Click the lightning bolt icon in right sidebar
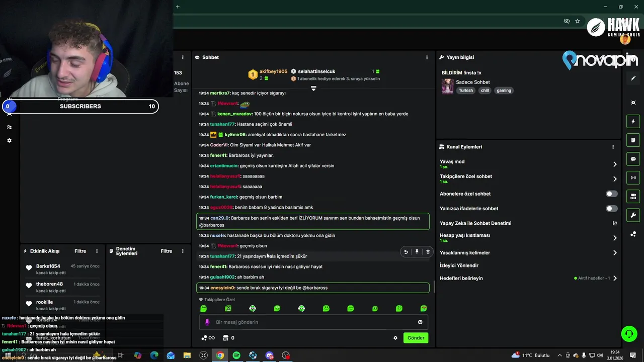644x362 pixels. click(633, 121)
